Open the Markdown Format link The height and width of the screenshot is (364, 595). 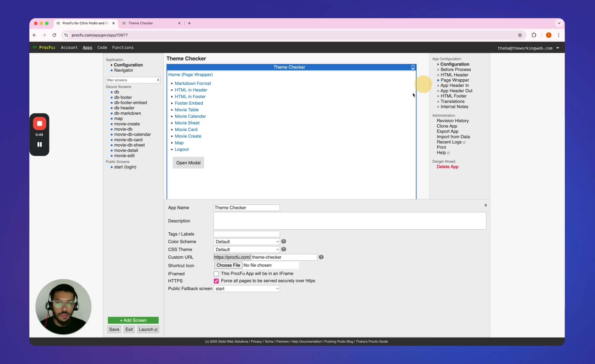pyautogui.click(x=193, y=83)
